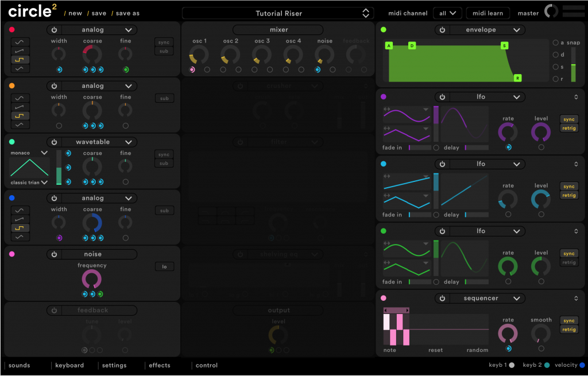Select the envelope 'd' radio option
The image size is (588, 376).
(556, 55)
